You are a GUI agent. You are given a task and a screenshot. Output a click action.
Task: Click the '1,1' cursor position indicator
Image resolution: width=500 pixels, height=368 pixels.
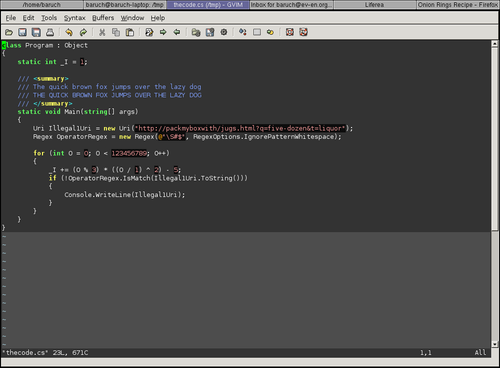(426, 353)
